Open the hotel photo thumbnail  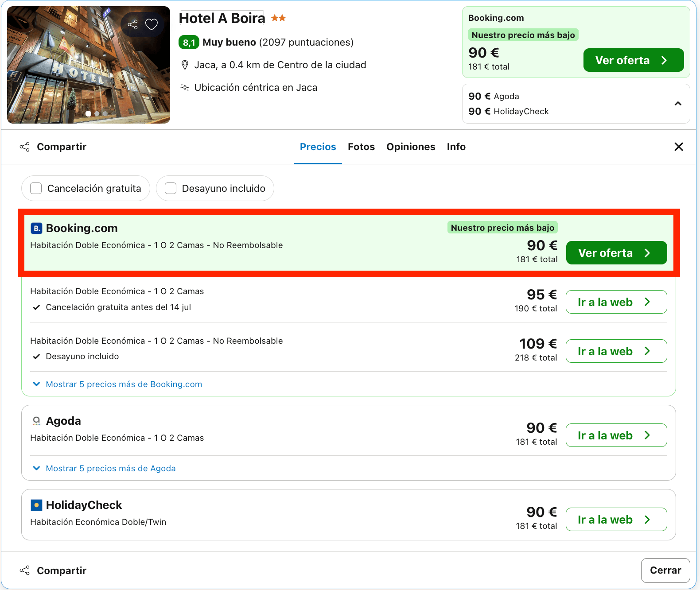pyautogui.click(x=89, y=65)
